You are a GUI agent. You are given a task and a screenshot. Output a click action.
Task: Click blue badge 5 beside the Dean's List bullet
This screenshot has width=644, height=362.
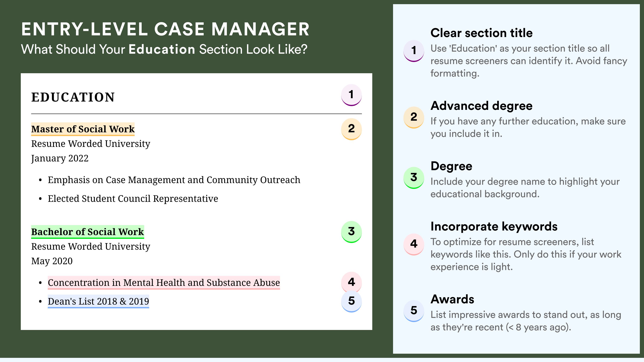coord(351,301)
